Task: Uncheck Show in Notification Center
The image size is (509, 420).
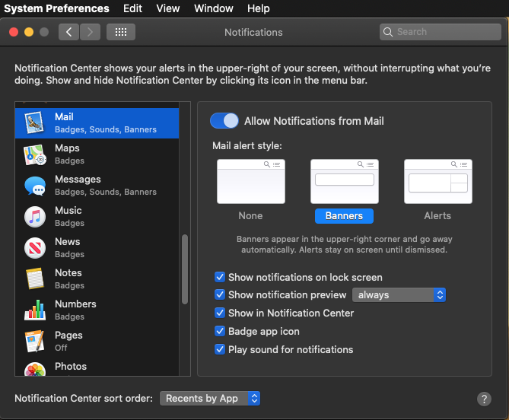Action: pos(220,313)
